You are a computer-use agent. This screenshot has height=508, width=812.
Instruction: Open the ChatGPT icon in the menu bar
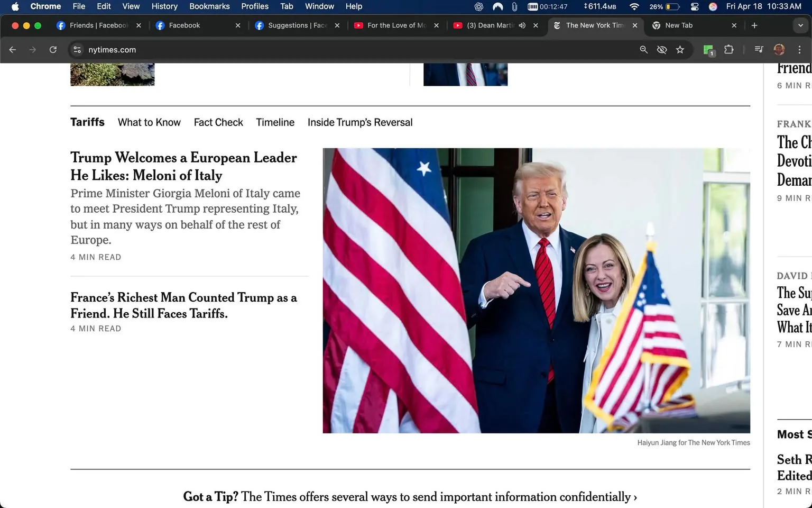(x=478, y=6)
